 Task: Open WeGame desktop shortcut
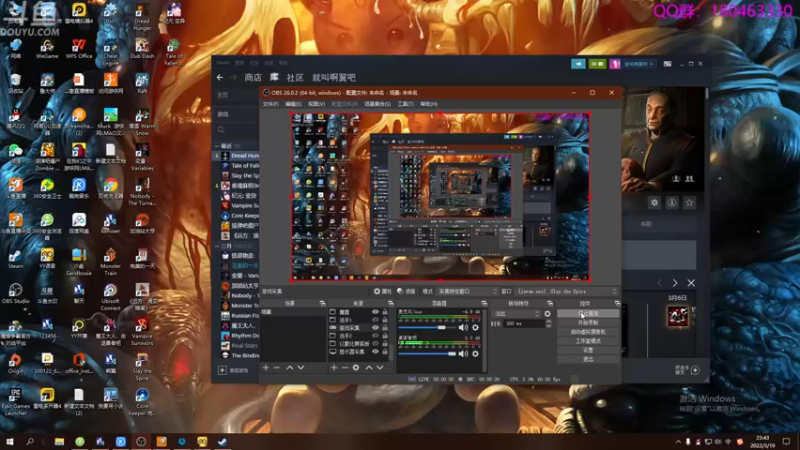(x=47, y=49)
